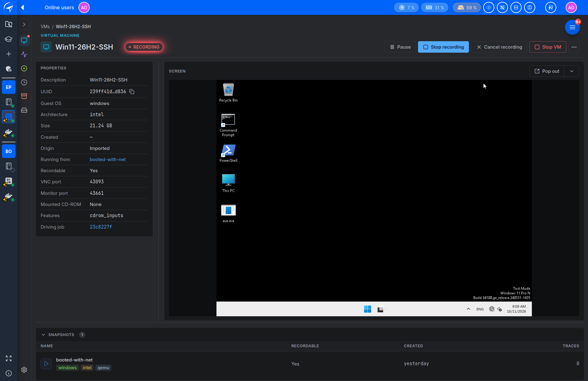Click the command key icon in header
The height and width of the screenshot is (381, 588).
(x=502, y=7)
